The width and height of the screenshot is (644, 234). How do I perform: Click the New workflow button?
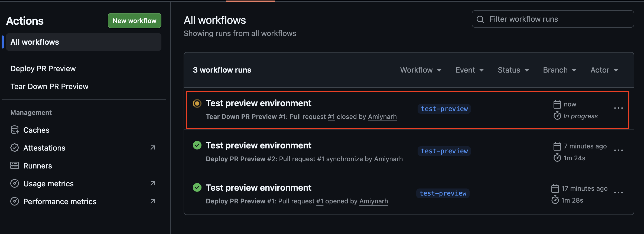tap(135, 21)
